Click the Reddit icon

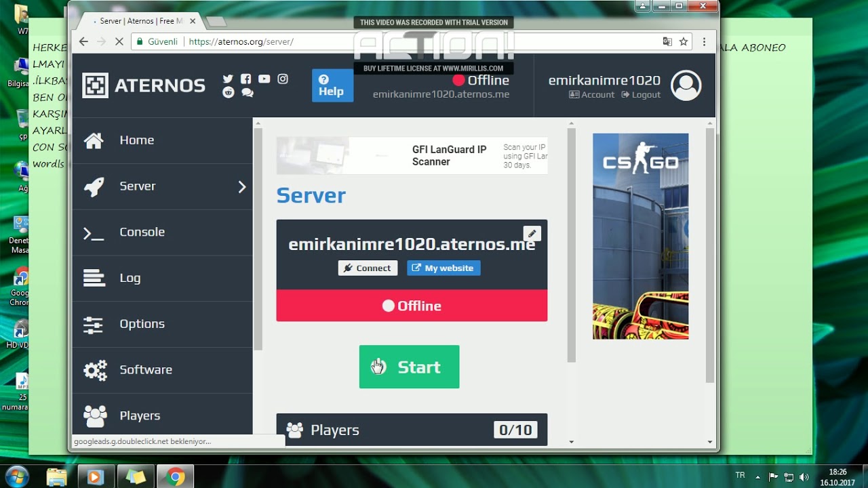[228, 92]
